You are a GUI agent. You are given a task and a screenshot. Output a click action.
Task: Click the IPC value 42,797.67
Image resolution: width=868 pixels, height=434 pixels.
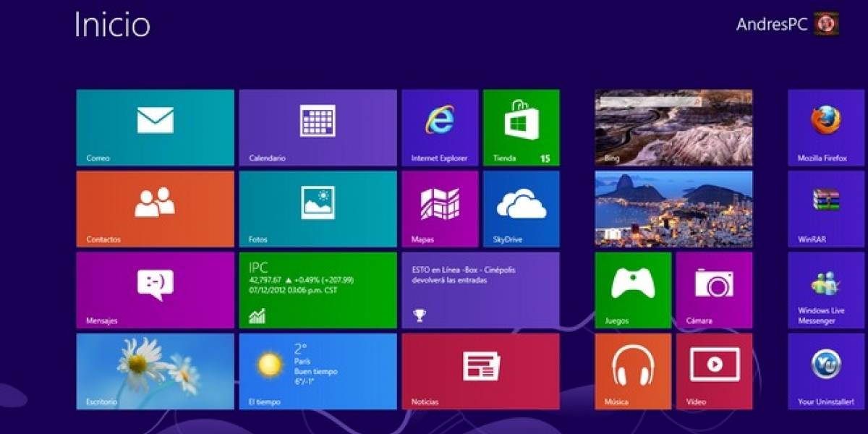point(265,279)
